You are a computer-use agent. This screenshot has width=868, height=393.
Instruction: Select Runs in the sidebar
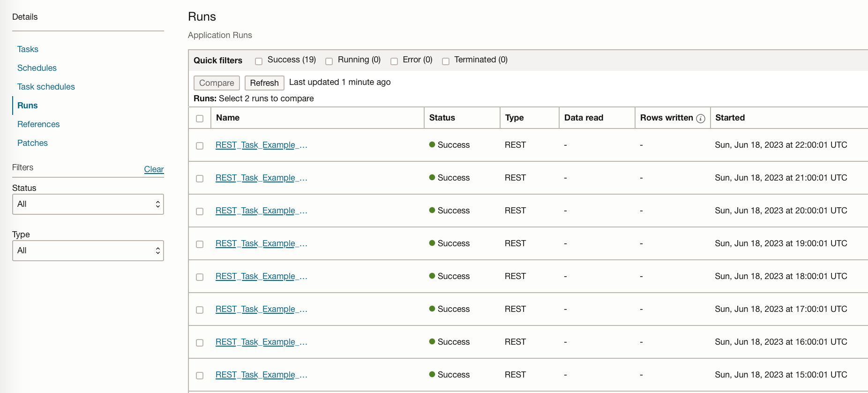pos(28,106)
